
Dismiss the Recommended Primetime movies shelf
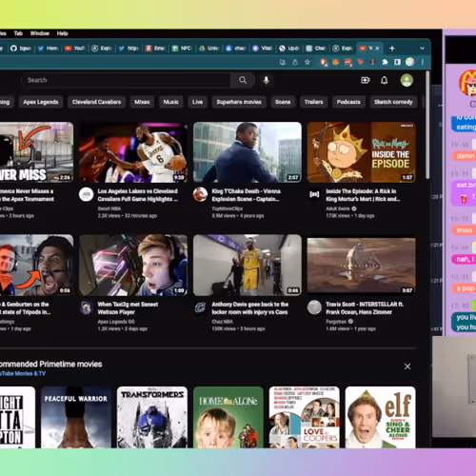point(407,367)
